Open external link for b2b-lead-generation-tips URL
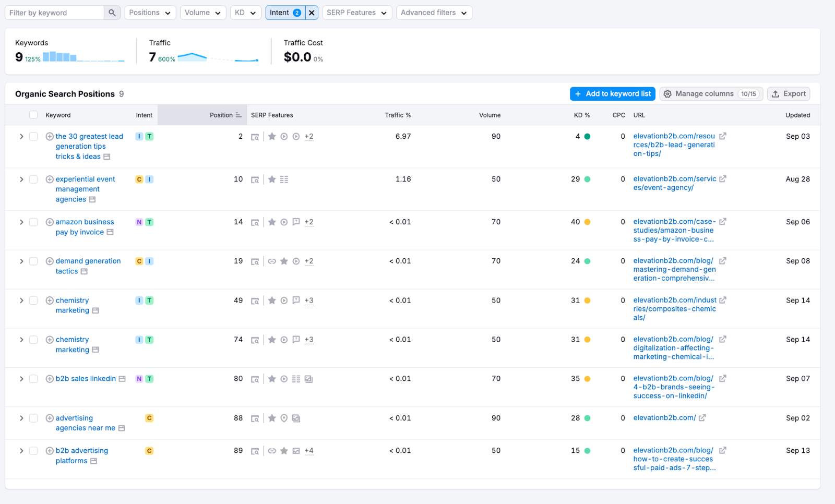835x504 pixels. point(723,136)
